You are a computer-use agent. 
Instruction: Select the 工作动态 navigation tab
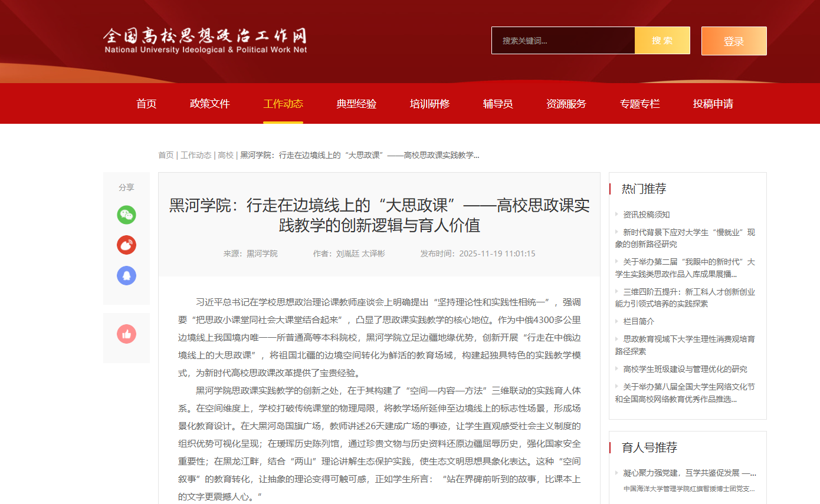pos(283,104)
